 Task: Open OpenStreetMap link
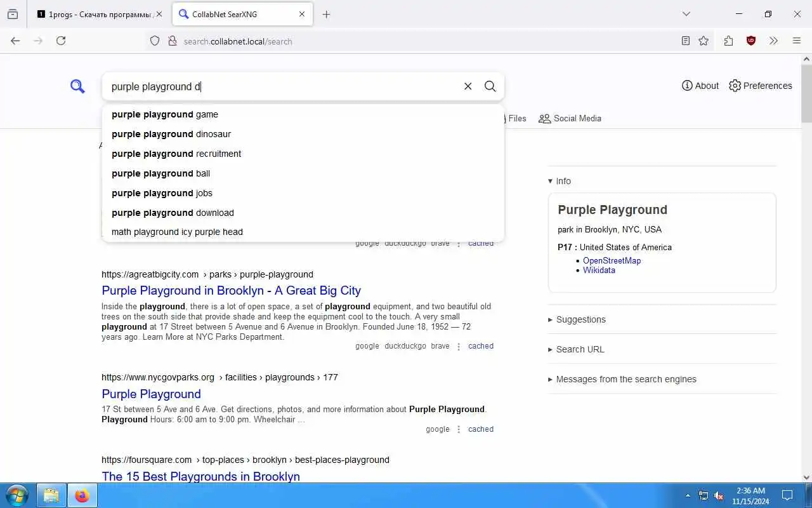click(x=612, y=260)
